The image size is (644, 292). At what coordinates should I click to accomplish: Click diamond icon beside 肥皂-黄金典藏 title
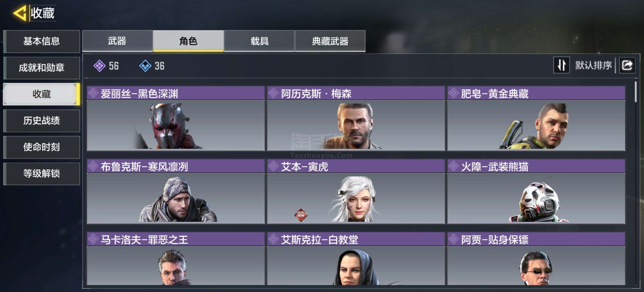454,93
